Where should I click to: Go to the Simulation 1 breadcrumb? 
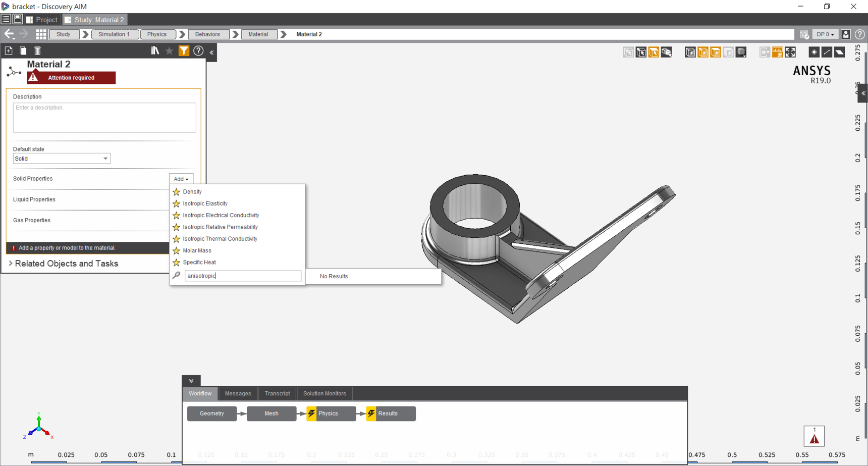click(x=114, y=34)
